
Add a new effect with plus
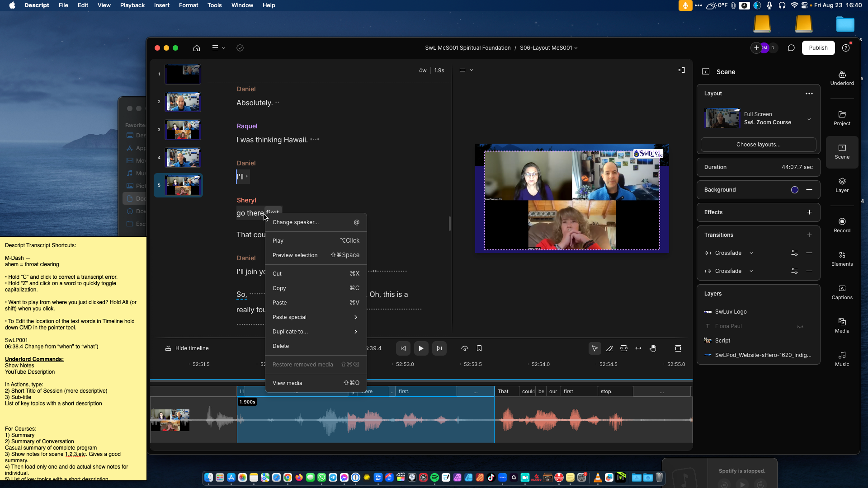point(809,212)
